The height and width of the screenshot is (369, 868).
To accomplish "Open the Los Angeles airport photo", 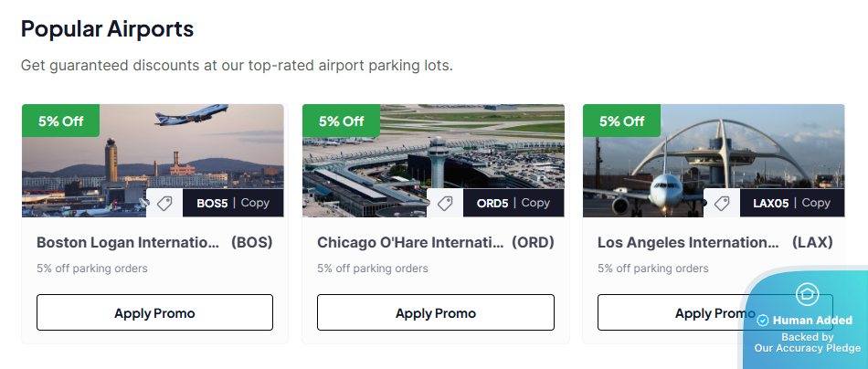I will (x=714, y=151).
